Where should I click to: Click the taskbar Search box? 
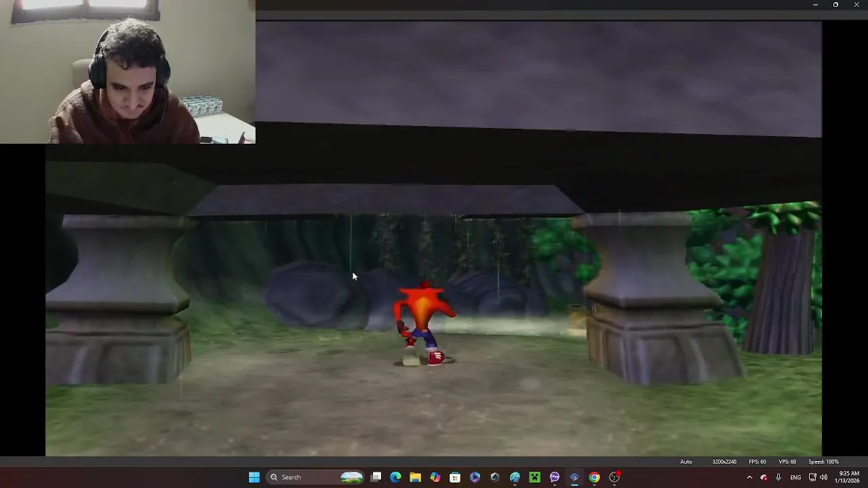pyautogui.click(x=316, y=477)
